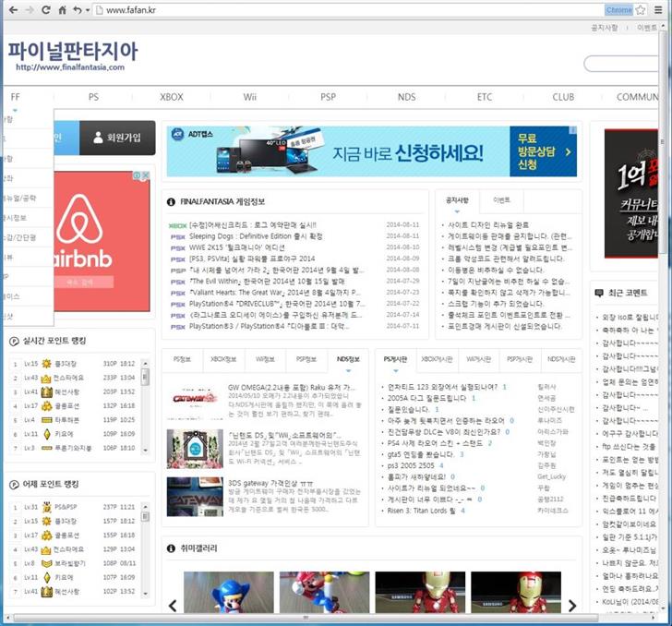Click the undo arrow toolbar icon

click(78, 10)
